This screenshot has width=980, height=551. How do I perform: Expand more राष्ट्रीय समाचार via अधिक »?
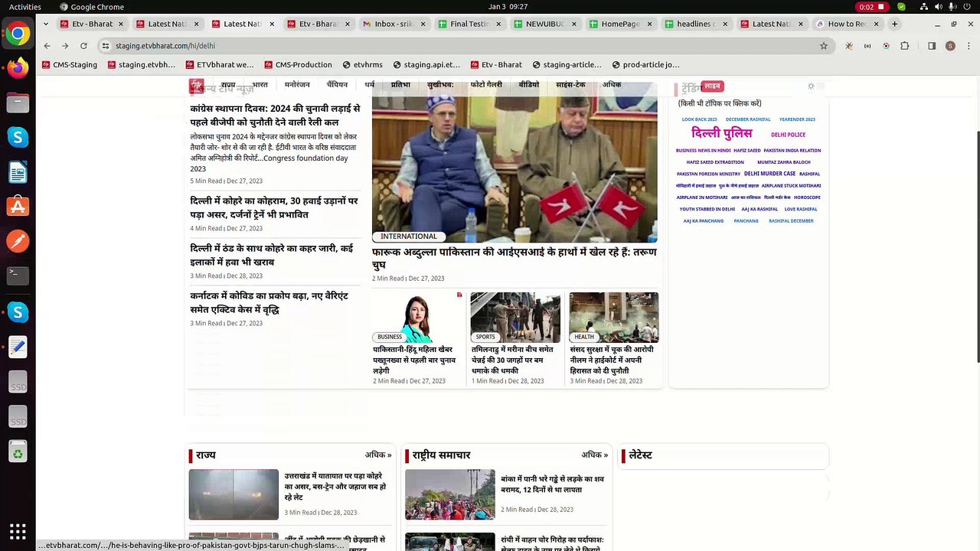tap(595, 455)
